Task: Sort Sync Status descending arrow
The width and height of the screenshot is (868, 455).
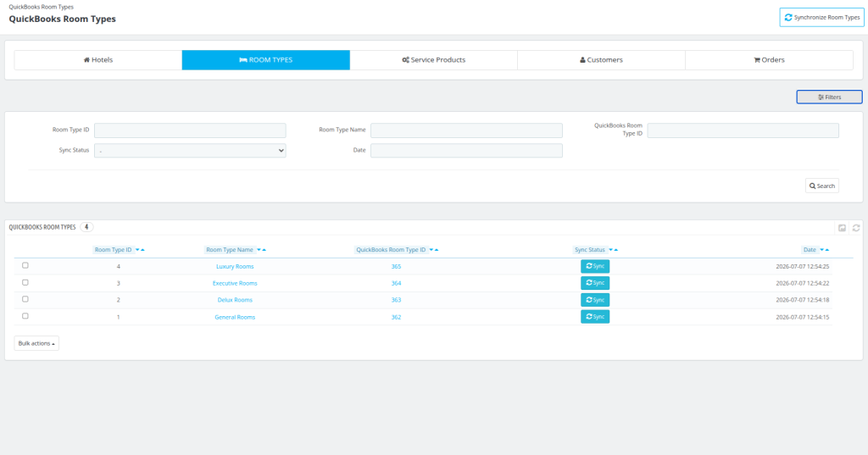Action: click(610, 250)
